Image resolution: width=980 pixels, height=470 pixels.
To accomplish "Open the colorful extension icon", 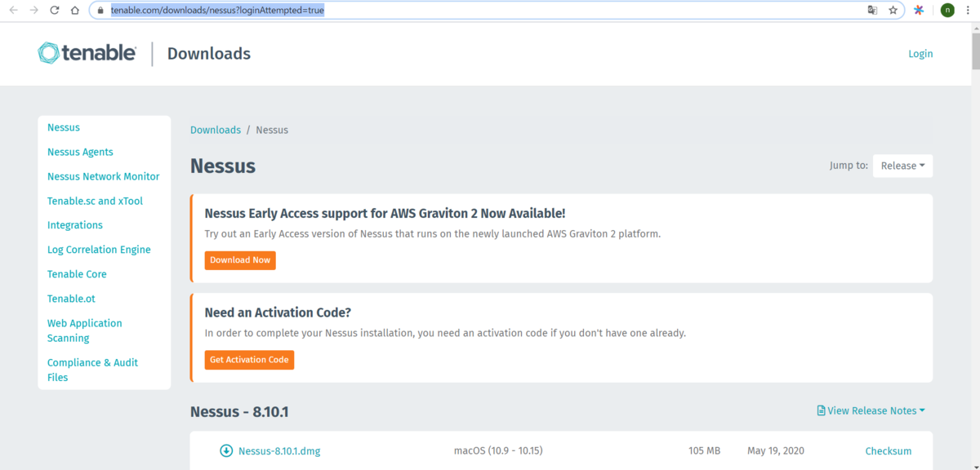I will coord(919,11).
